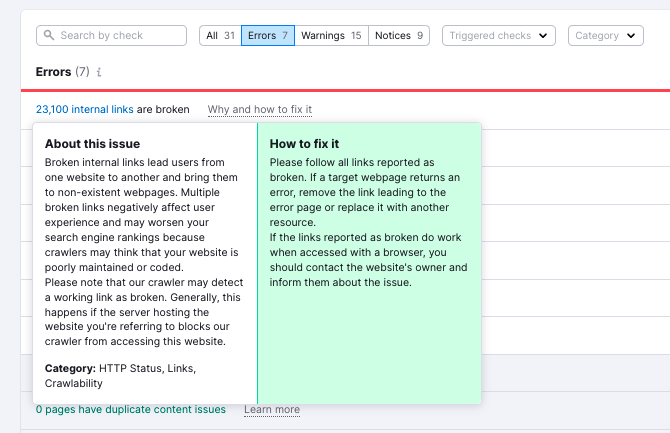
Task: Click inside the Search by check field
Action: point(120,36)
